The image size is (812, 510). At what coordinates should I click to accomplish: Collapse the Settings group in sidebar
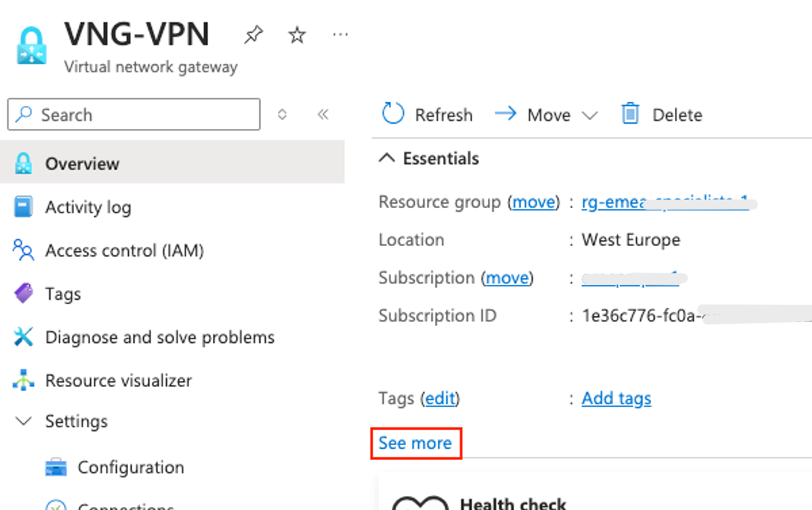tap(25, 421)
